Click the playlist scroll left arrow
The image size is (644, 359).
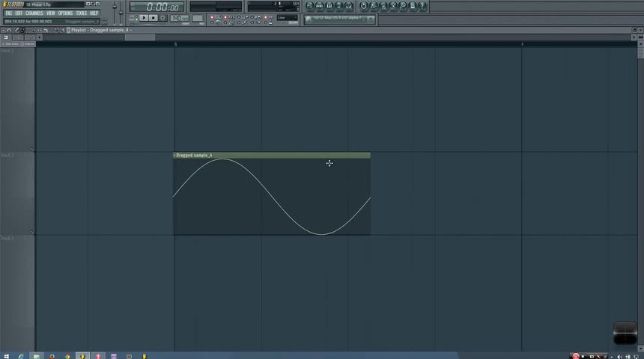(40, 37)
